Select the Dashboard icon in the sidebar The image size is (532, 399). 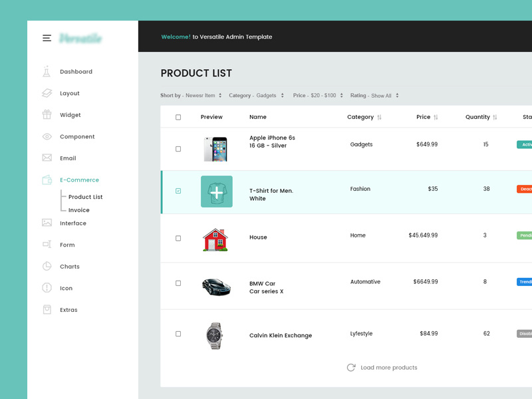pyautogui.click(x=45, y=71)
